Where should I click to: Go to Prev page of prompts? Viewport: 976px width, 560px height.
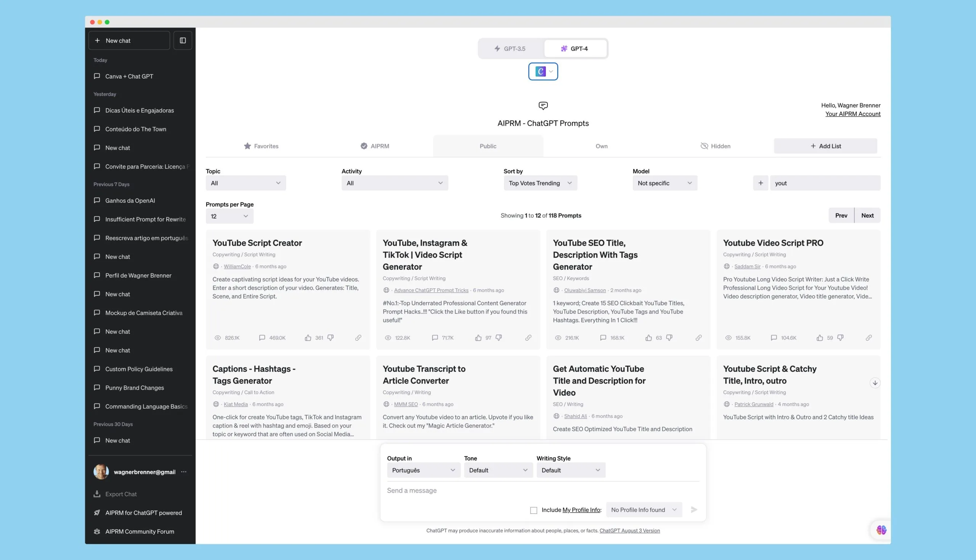[841, 215]
